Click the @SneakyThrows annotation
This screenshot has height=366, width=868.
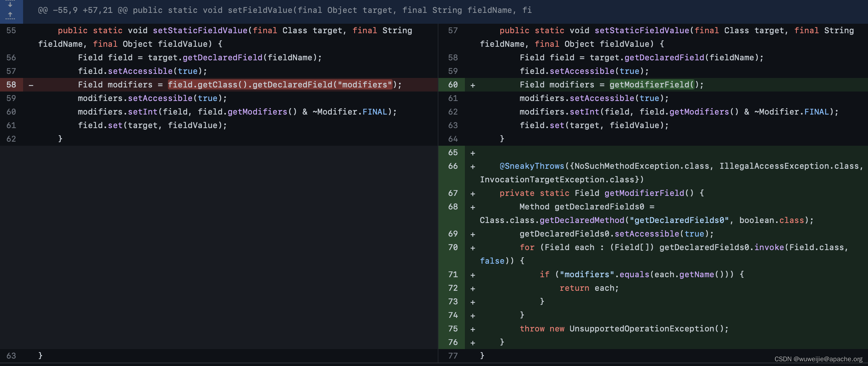tap(532, 166)
